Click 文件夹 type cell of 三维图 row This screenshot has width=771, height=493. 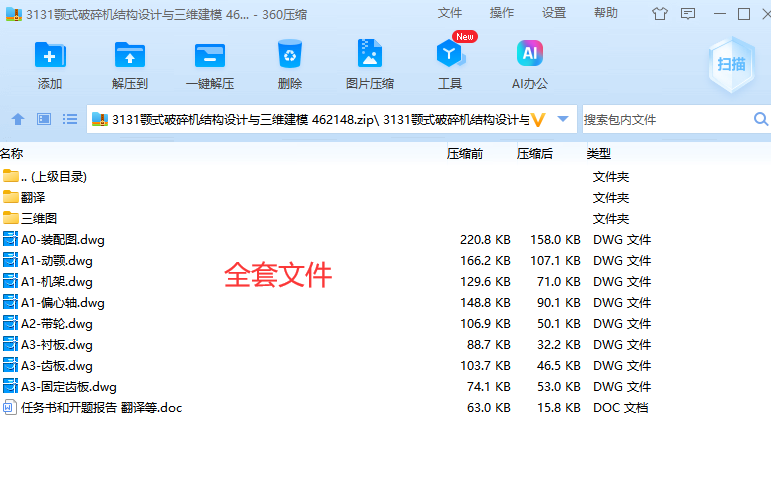[x=611, y=218]
